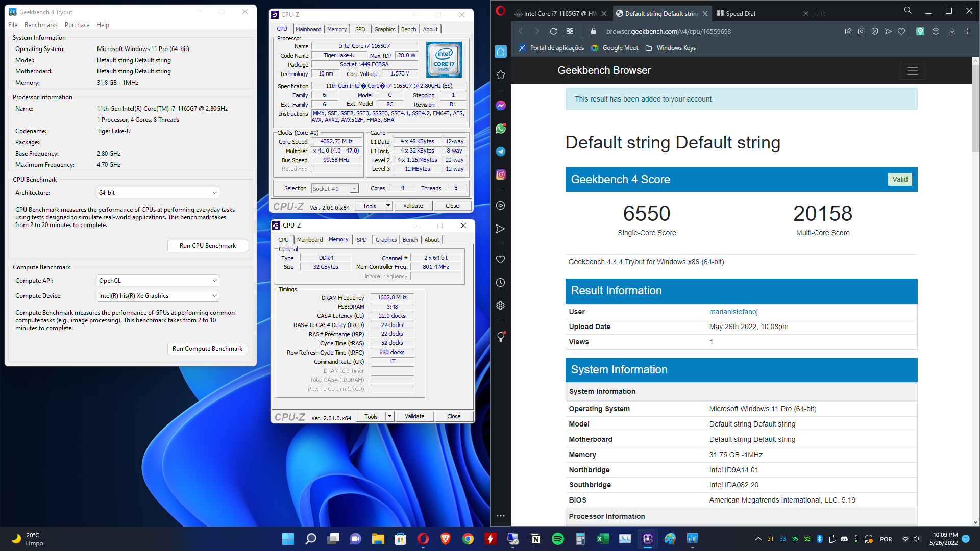Click the Opera reload page icon
Image resolution: width=980 pixels, height=551 pixels.
(x=553, y=31)
